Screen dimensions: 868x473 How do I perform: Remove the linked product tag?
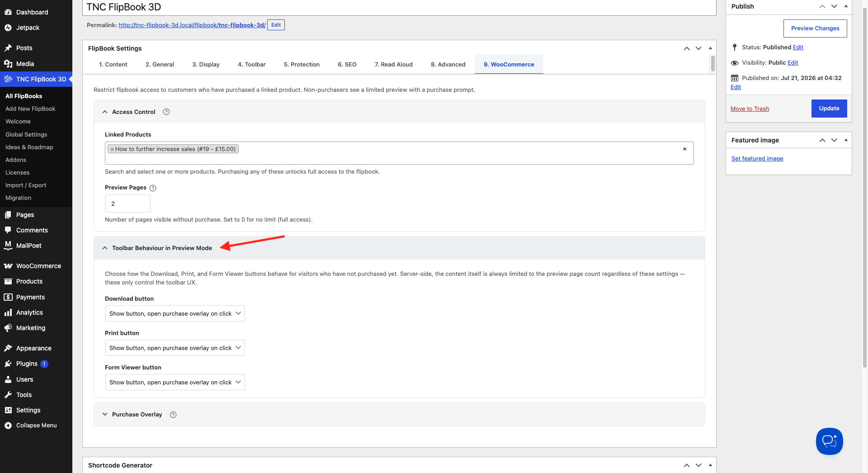[112, 149]
